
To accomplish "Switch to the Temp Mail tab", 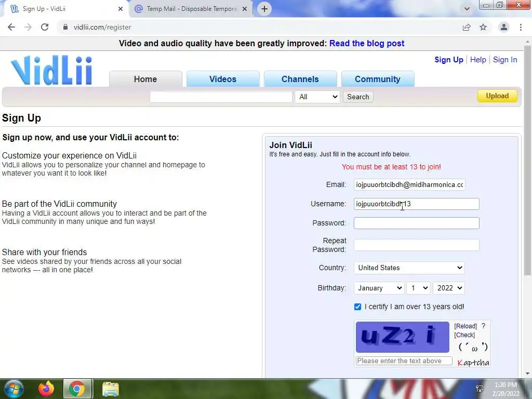I will click(191, 9).
